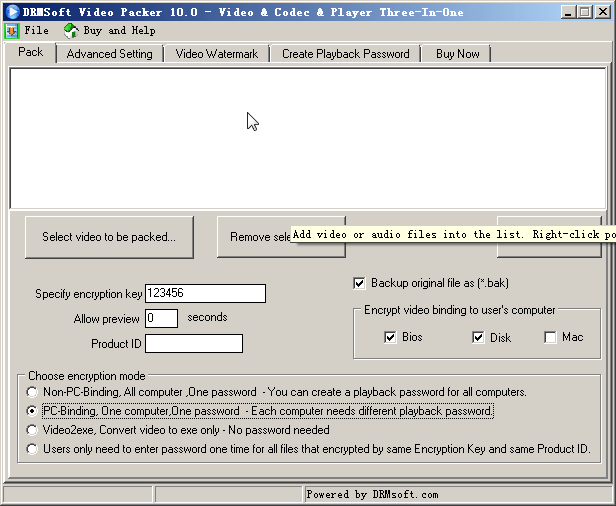Switch to the Advanced Setting tab
616x506 pixels.
pos(110,54)
